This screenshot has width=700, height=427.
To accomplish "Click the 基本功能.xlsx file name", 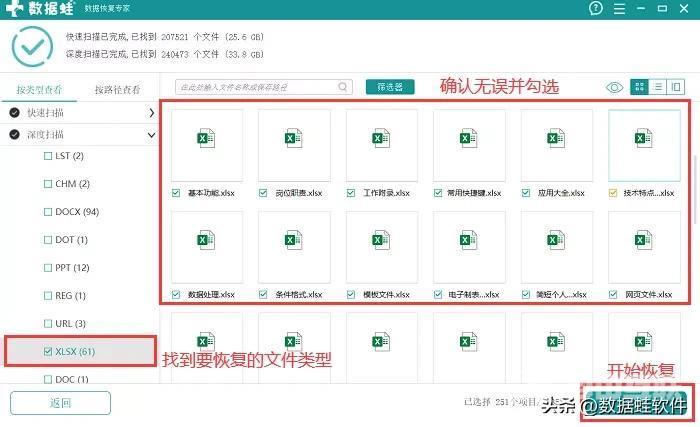I will (x=211, y=193).
